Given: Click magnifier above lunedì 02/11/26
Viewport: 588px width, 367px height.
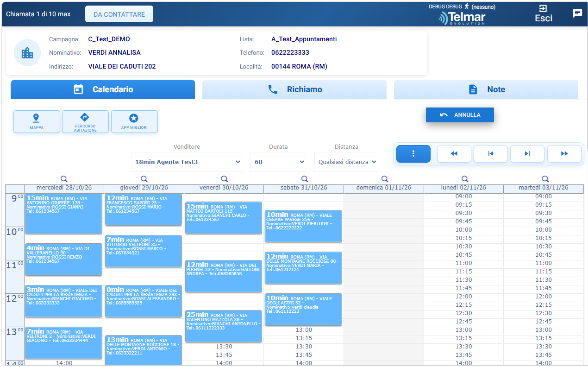Looking at the screenshot, I should click(464, 179).
